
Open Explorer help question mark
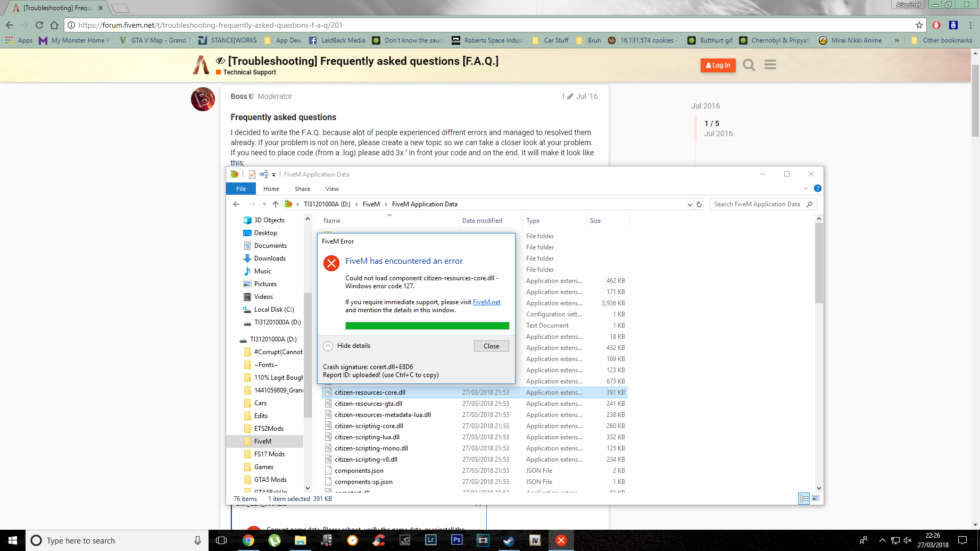click(x=818, y=188)
